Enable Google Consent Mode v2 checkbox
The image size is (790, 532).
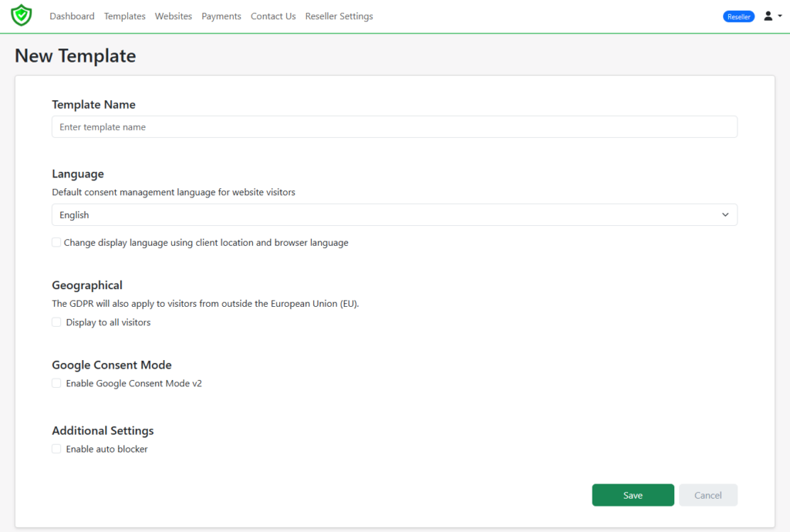[x=56, y=383]
